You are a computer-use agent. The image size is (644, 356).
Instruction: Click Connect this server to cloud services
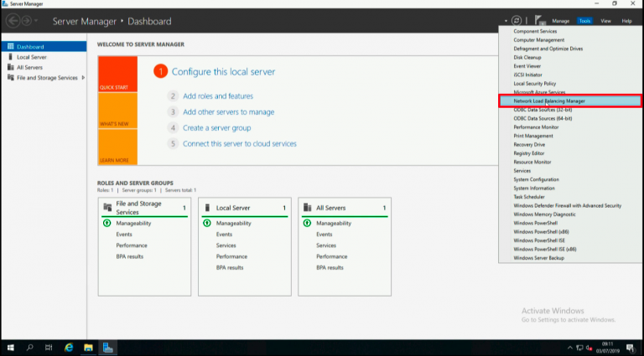pyautogui.click(x=240, y=143)
